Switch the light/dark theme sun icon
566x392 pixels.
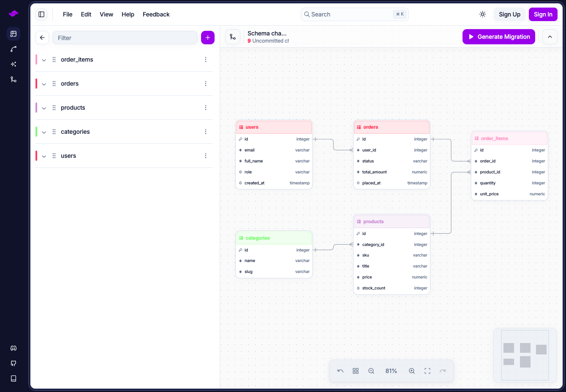(483, 14)
